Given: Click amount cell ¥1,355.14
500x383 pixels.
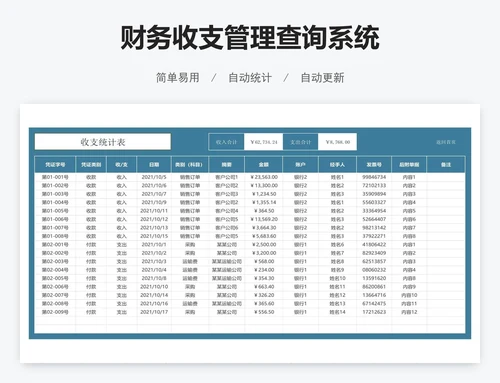Looking at the screenshot, I should pyautogui.click(x=264, y=202).
